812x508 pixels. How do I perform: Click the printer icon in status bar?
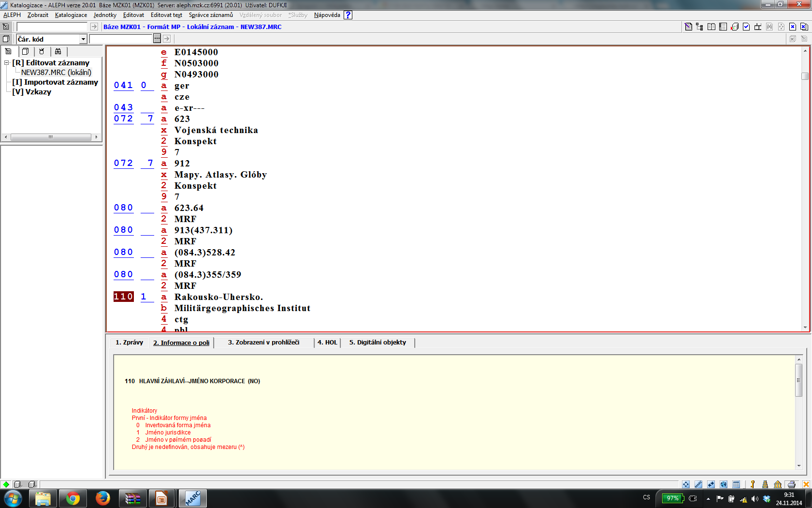[791, 484]
